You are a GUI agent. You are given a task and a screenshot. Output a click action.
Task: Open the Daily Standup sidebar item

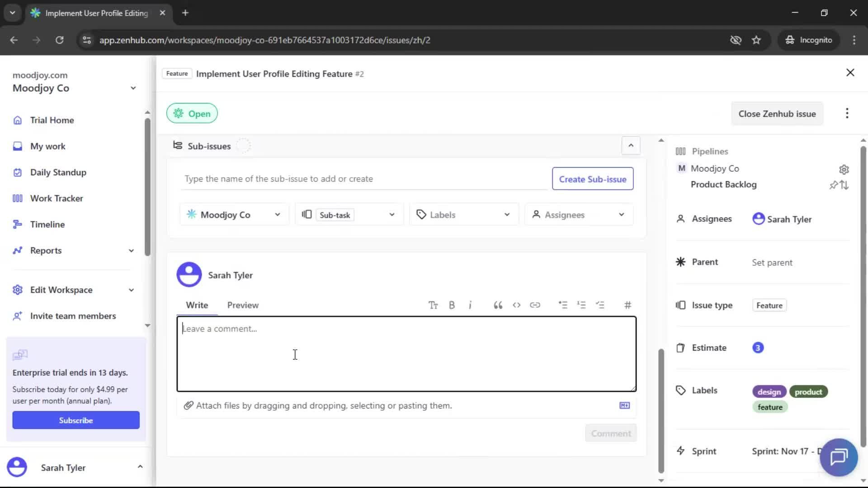tap(58, 172)
